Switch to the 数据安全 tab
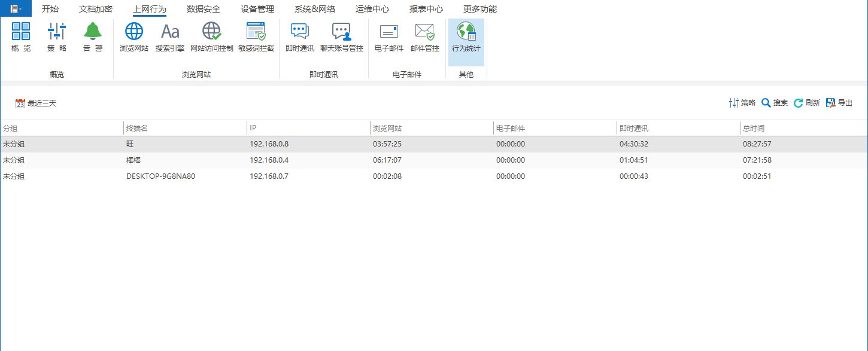The height and width of the screenshot is (351, 868). coord(204,9)
